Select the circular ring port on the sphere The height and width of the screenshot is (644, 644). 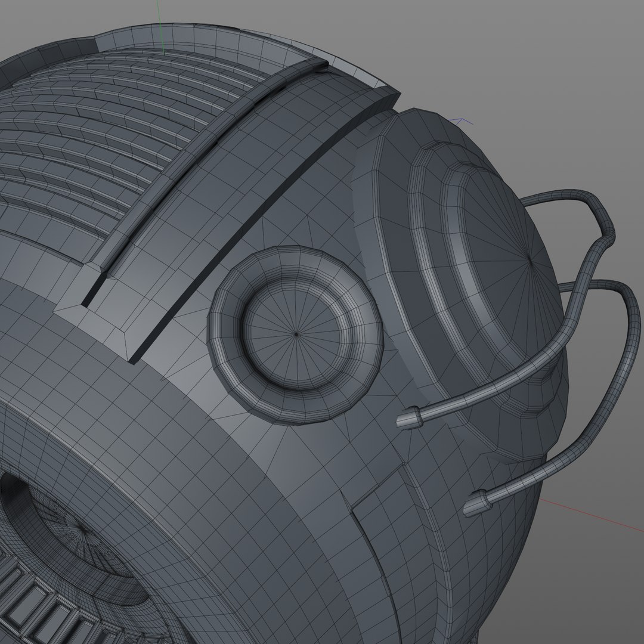click(x=295, y=335)
